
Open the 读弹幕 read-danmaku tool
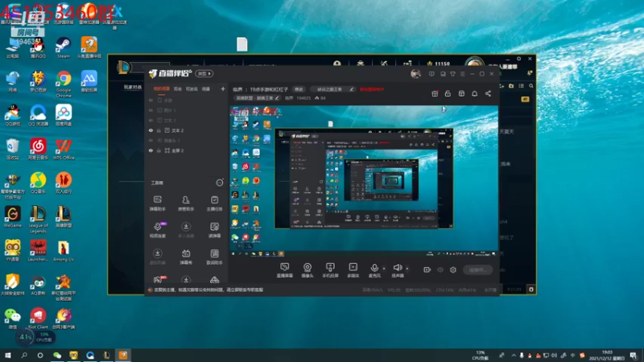point(214,230)
